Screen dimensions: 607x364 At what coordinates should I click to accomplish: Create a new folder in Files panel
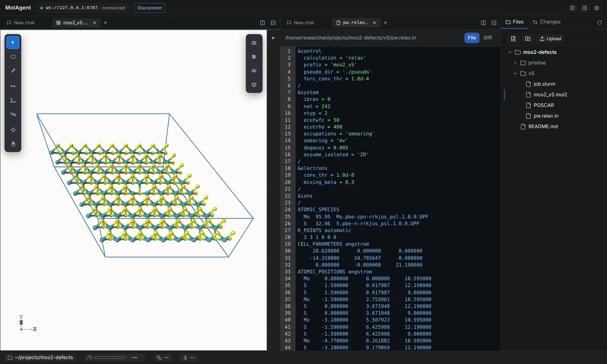tap(528, 39)
